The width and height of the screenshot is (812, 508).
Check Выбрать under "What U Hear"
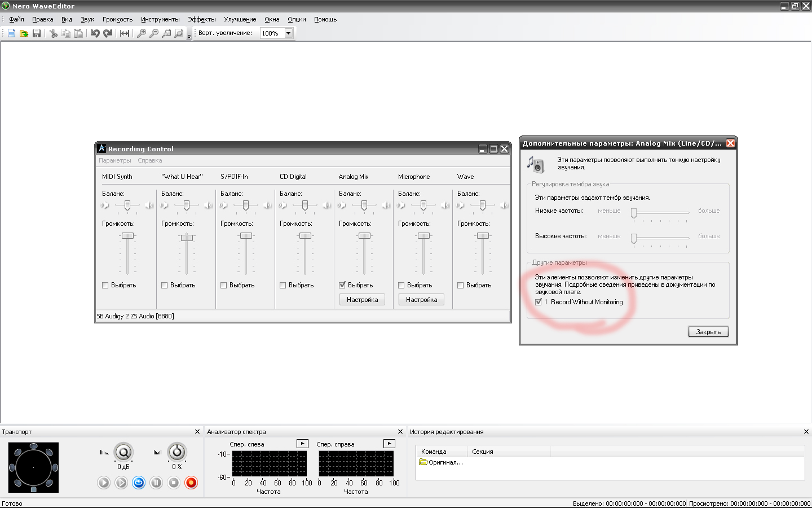(164, 285)
